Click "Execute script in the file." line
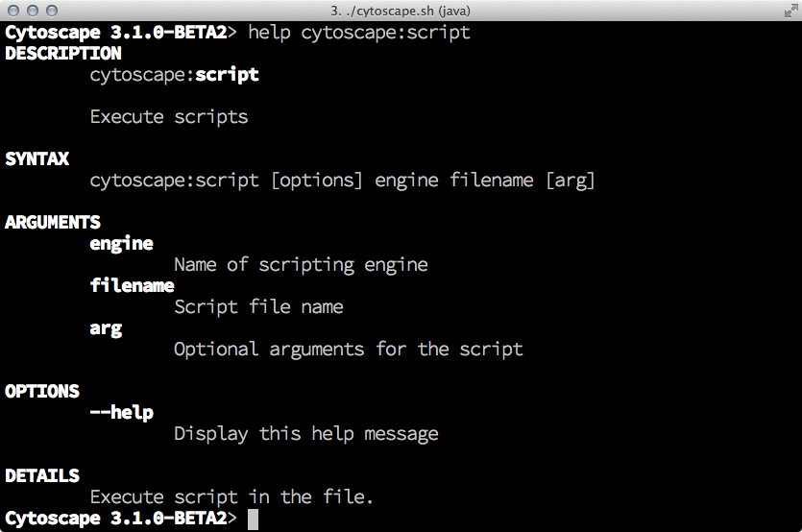This screenshot has width=802, height=532. point(231,497)
